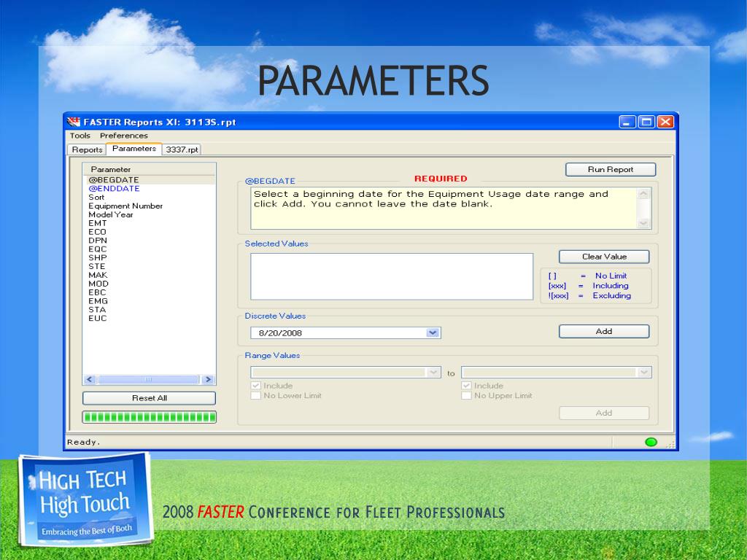The height and width of the screenshot is (560, 747).
Task: Toggle the No Lower Limit checkbox
Action: [x=256, y=396]
